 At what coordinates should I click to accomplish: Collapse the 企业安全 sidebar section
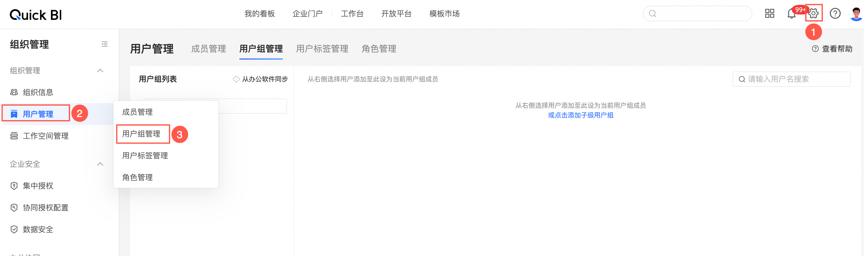[x=100, y=164]
